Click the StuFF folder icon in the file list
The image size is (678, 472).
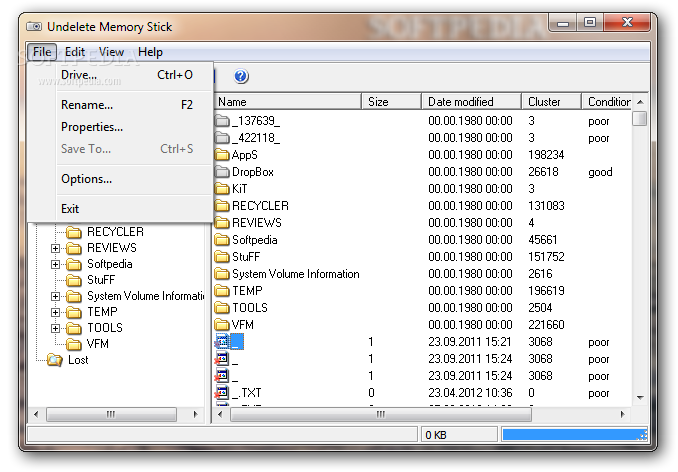click(222, 257)
